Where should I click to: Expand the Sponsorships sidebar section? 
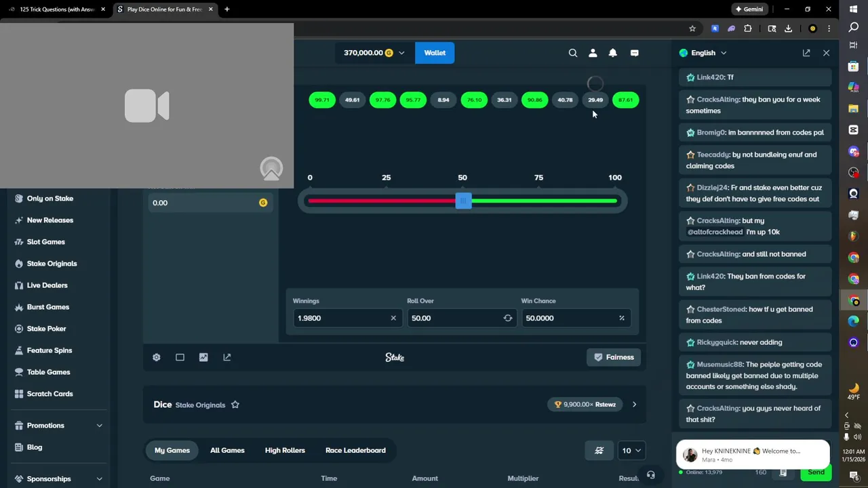coord(99,479)
